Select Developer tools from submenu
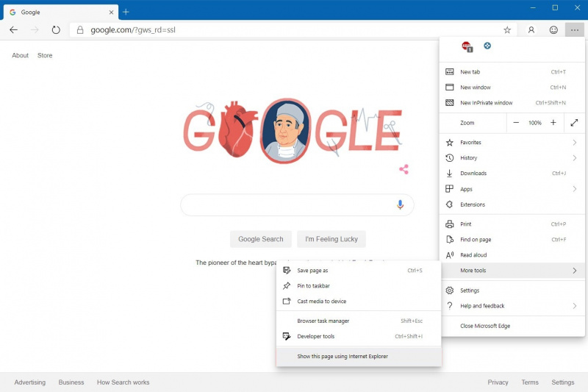 316,337
